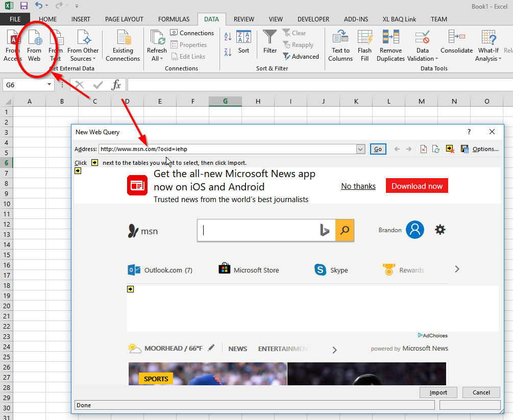Image resolution: width=513 pixels, height=420 pixels.
Task: Expand the Address URL dropdown
Action: (360, 149)
